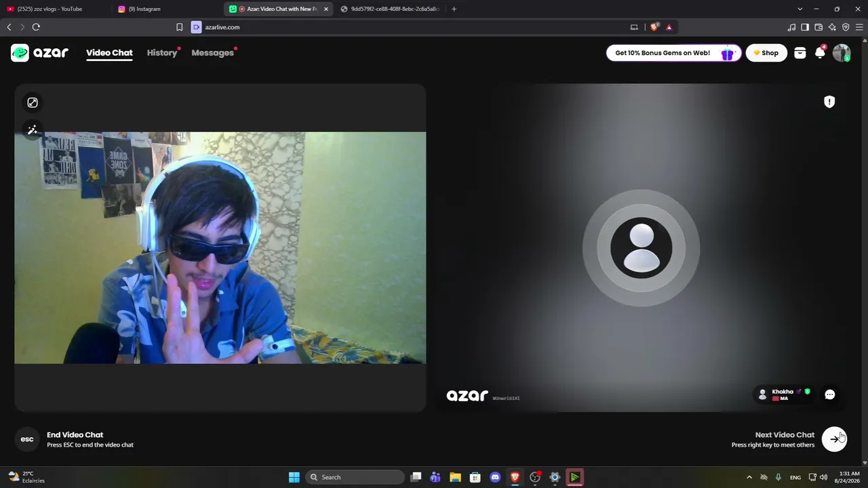Image resolution: width=868 pixels, height=488 pixels.
Task: Open the Brave Shields icon
Action: coord(654,27)
